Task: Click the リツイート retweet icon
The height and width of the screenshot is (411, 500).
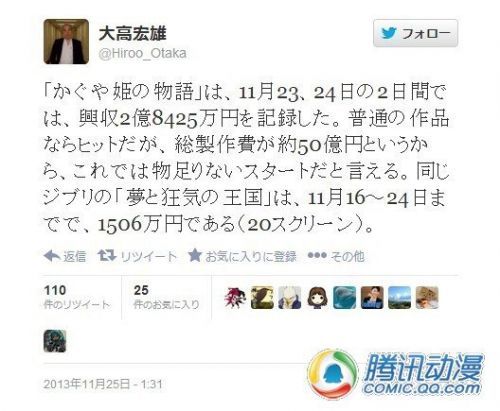Action: [x=107, y=256]
